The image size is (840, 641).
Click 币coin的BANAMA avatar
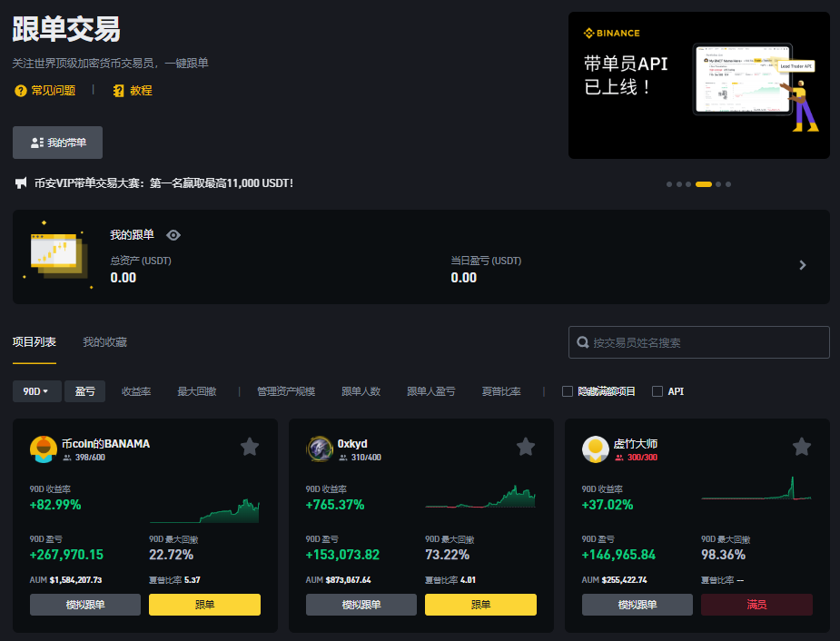click(44, 449)
